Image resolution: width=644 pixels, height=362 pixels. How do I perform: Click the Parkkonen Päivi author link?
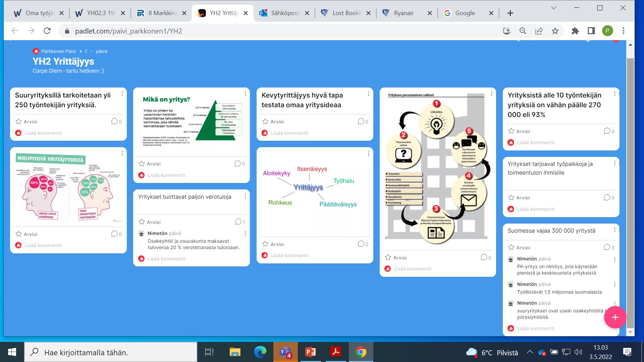(x=58, y=51)
